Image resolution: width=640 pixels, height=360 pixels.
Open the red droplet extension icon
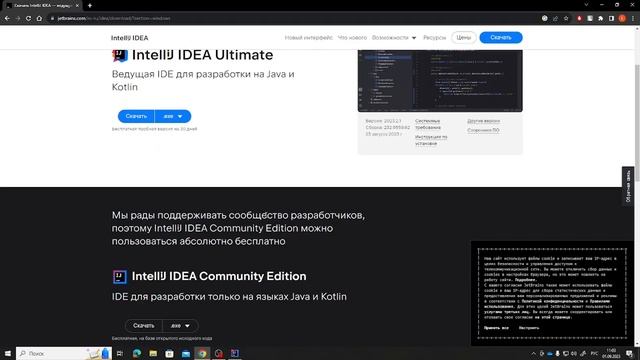[579, 18]
